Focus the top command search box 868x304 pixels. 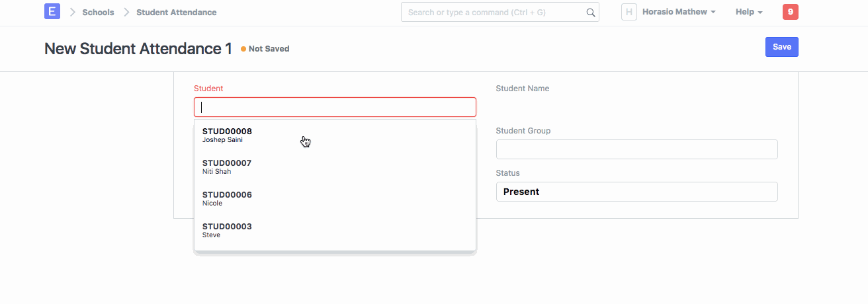pyautogui.click(x=493, y=13)
